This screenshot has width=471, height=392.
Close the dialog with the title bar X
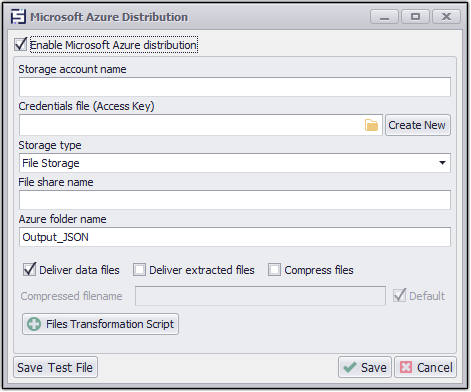(x=446, y=17)
